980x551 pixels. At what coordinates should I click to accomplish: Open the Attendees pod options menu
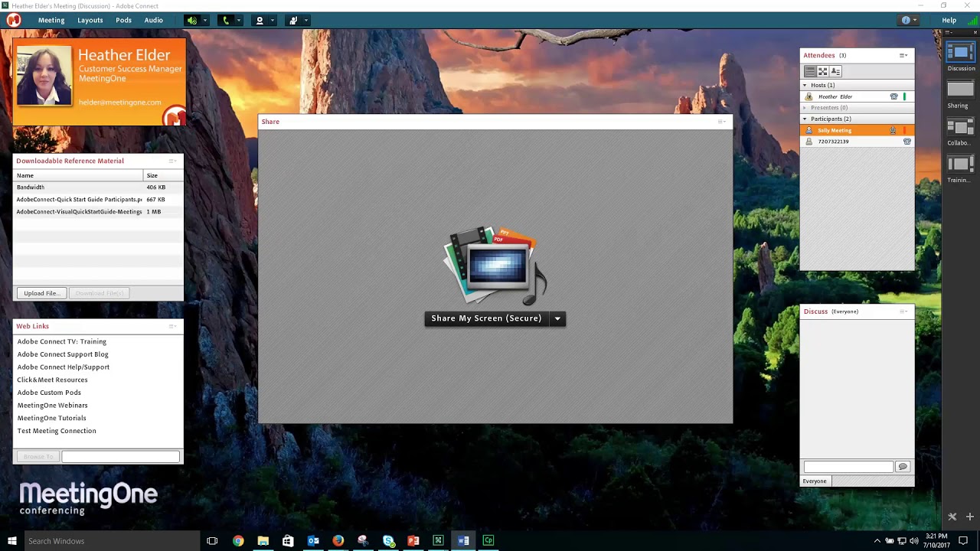tap(903, 55)
